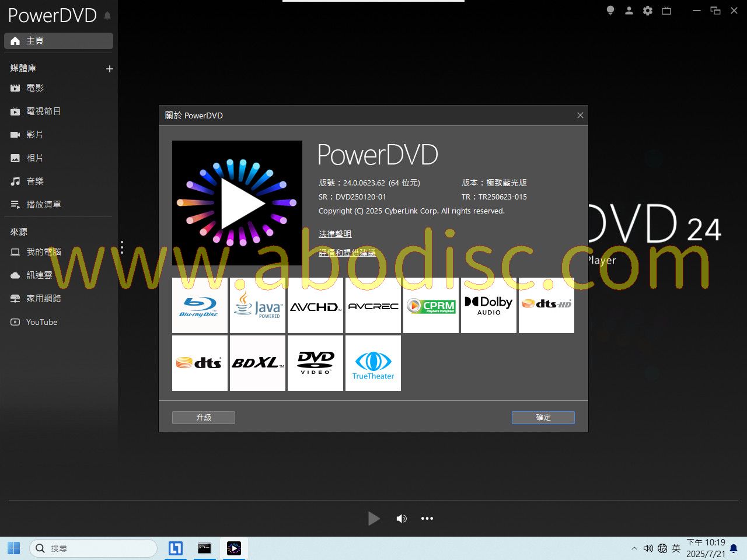Open the PowerDVD taskbar icon

click(x=233, y=548)
